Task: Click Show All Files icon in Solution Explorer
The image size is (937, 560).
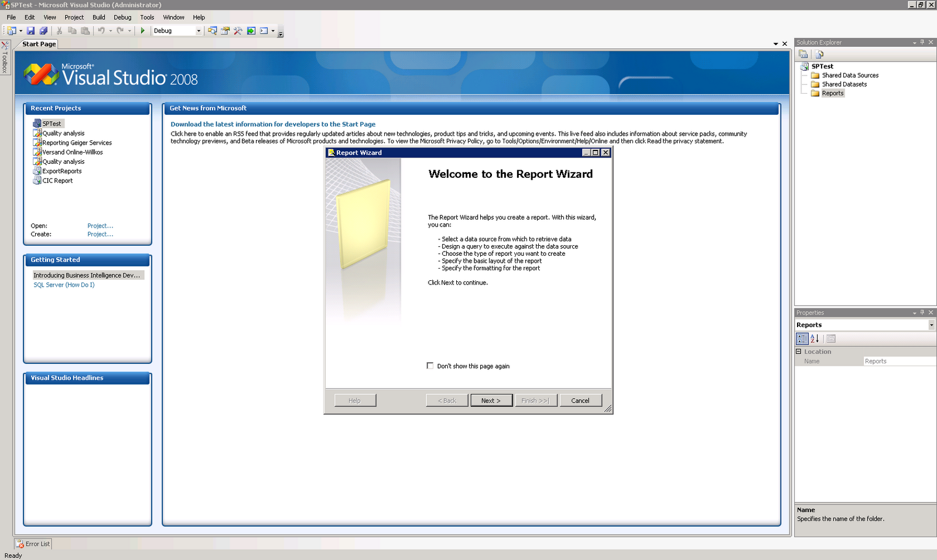Action: (819, 54)
